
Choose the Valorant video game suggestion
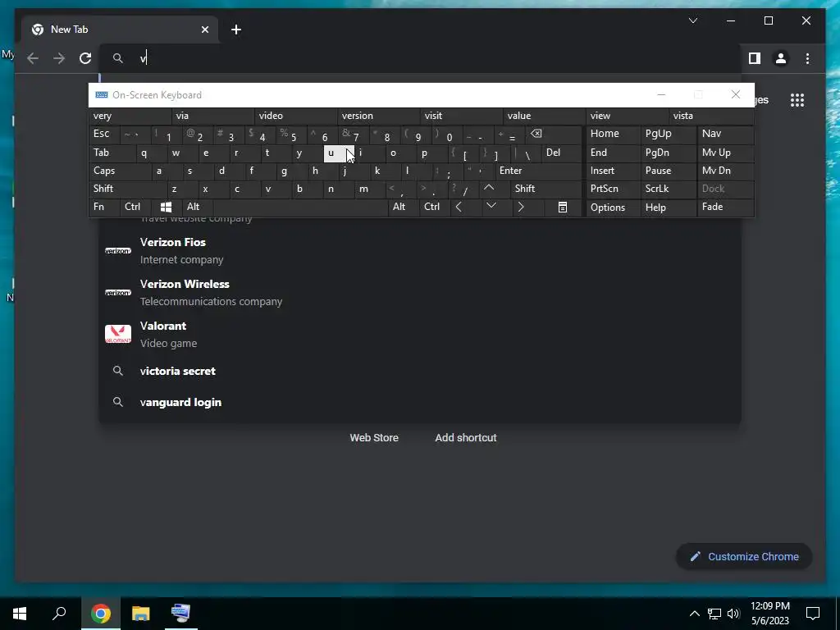coord(419,335)
